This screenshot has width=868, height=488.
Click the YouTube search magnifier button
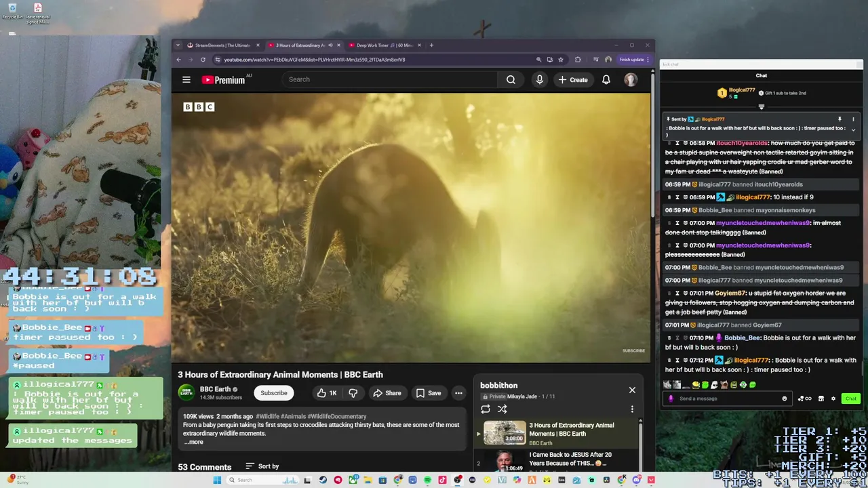tap(511, 79)
